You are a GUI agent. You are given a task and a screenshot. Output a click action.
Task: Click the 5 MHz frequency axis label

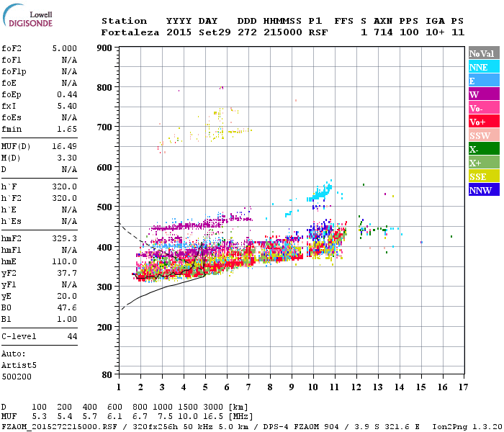point(205,387)
